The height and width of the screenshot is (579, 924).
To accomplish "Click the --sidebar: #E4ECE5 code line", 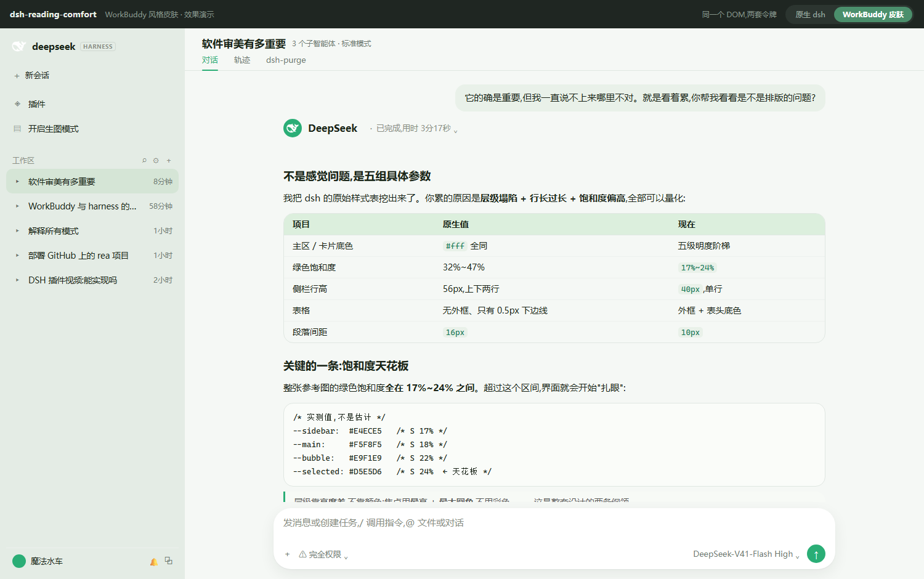I will (x=370, y=431).
